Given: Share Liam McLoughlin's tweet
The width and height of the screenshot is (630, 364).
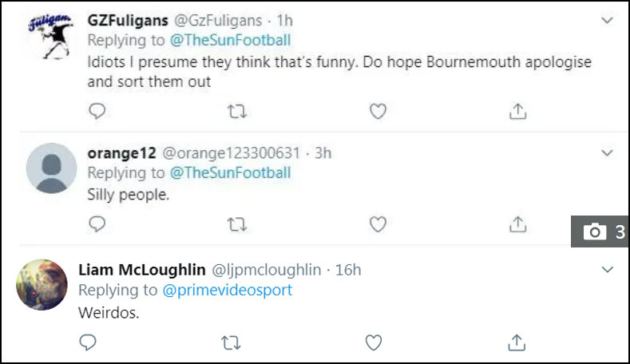Looking at the screenshot, I should [517, 342].
